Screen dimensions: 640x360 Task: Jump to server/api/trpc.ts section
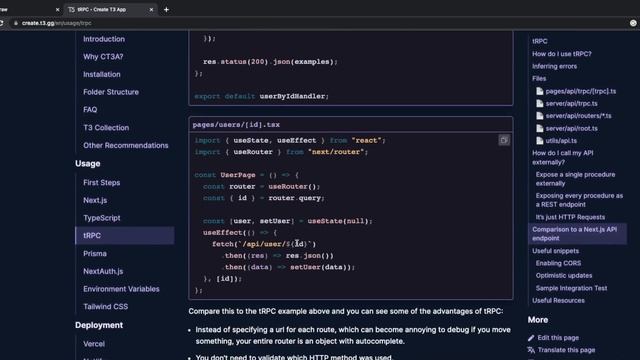pos(571,104)
